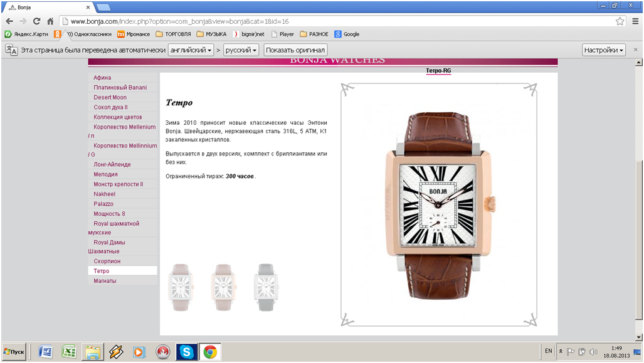Open the ТОРГОВЛЯ bookmarks folder
Screen dimensions: 644x363
click(x=173, y=34)
